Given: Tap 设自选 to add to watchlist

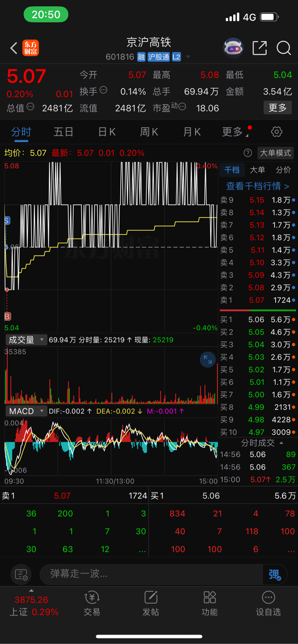Looking at the screenshot, I should tap(268, 604).
